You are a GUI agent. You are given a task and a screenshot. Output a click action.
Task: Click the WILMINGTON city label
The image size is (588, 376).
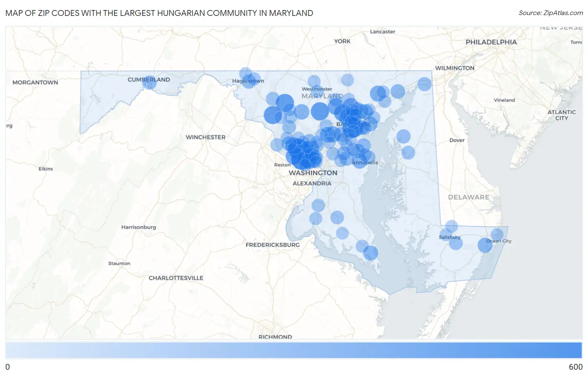(455, 68)
